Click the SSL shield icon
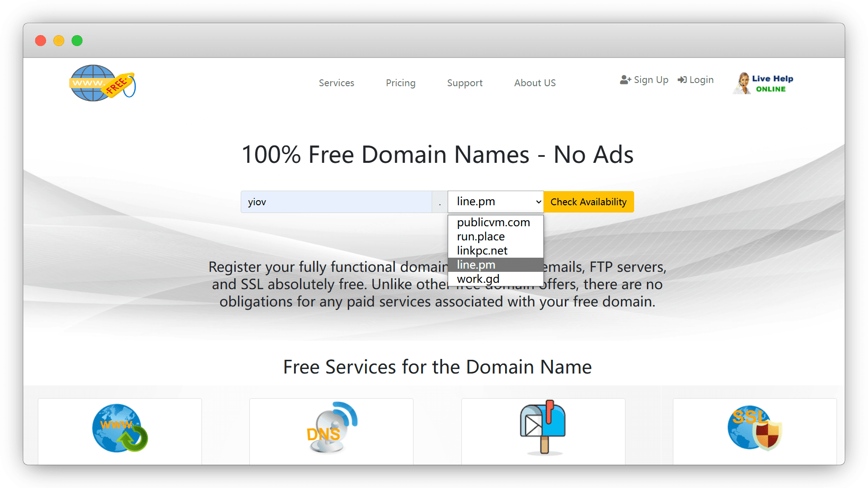868x488 pixels. [x=754, y=428]
